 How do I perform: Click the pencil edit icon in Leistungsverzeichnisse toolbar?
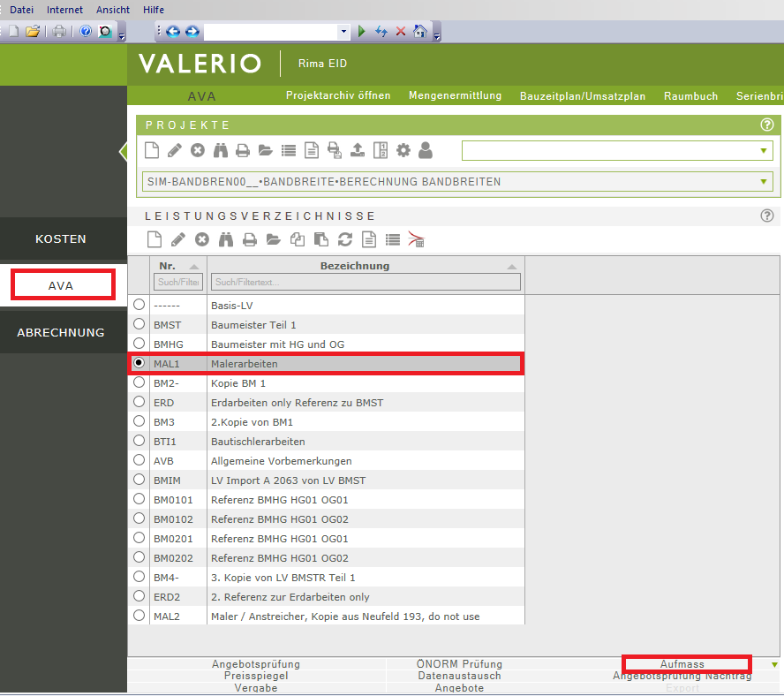click(178, 238)
